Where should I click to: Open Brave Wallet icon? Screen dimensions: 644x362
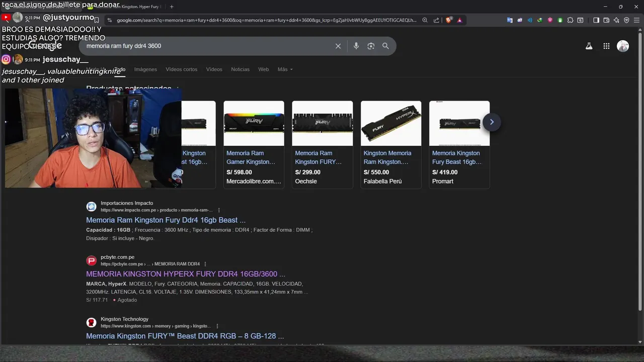point(606,20)
